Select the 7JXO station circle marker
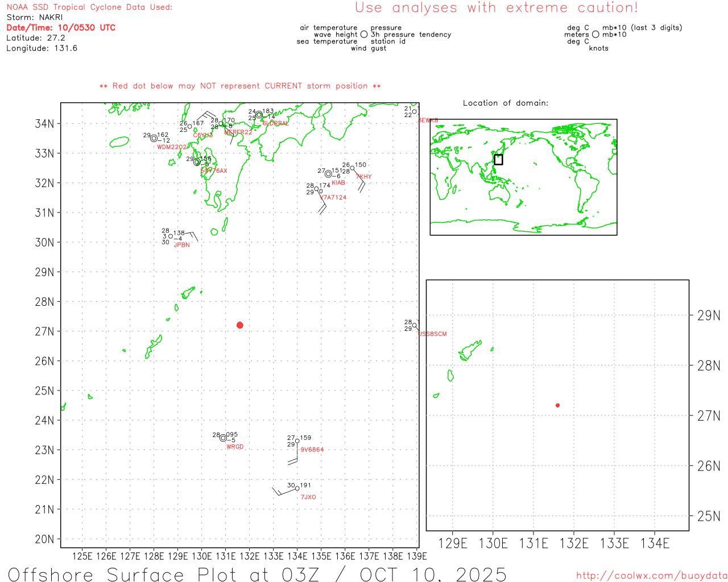The width and height of the screenshot is (728, 582). (x=297, y=488)
